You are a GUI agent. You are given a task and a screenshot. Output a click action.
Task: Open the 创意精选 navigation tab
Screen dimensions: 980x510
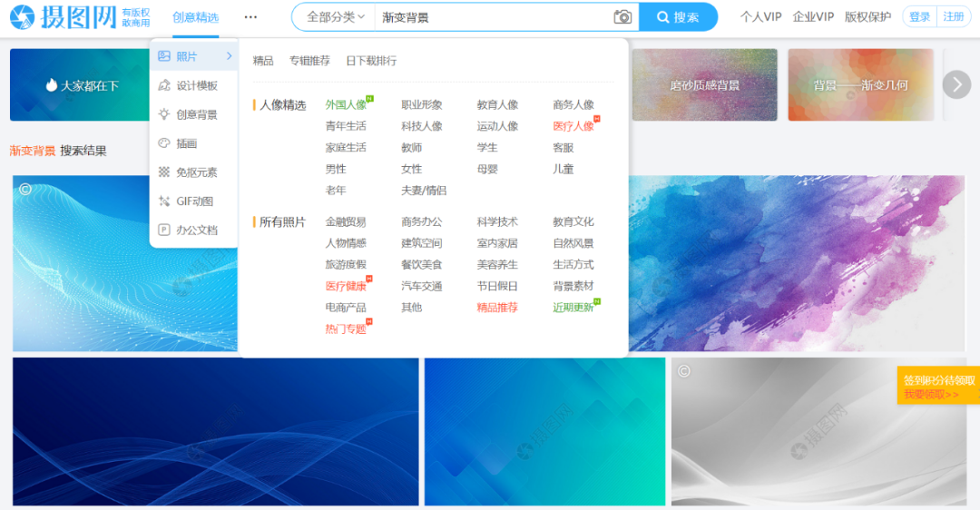tap(196, 17)
